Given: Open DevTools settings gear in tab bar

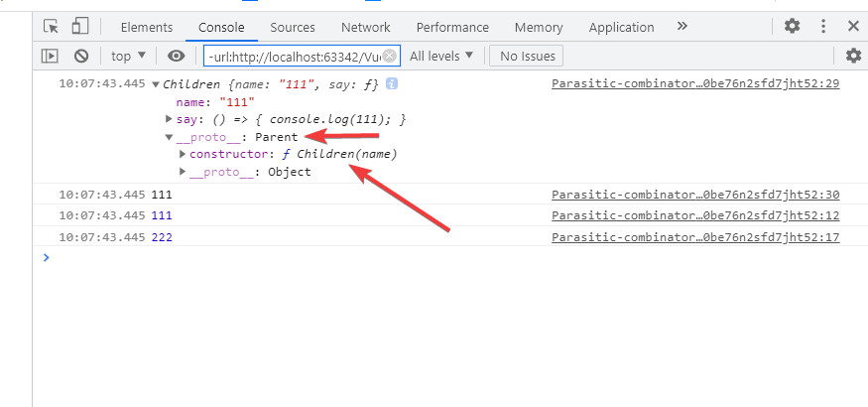Looking at the screenshot, I should pos(792,27).
